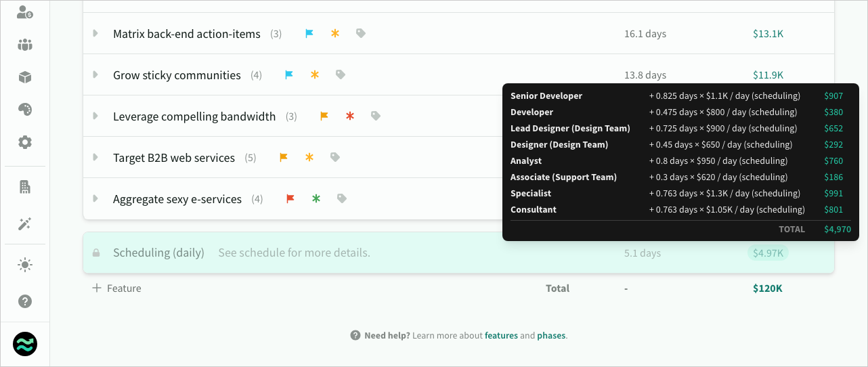Image resolution: width=868 pixels, height=367 pixels.
Task: Click the $4.97K scheduling cost badge
Action: pyautogui.click(x=768, y=253)
